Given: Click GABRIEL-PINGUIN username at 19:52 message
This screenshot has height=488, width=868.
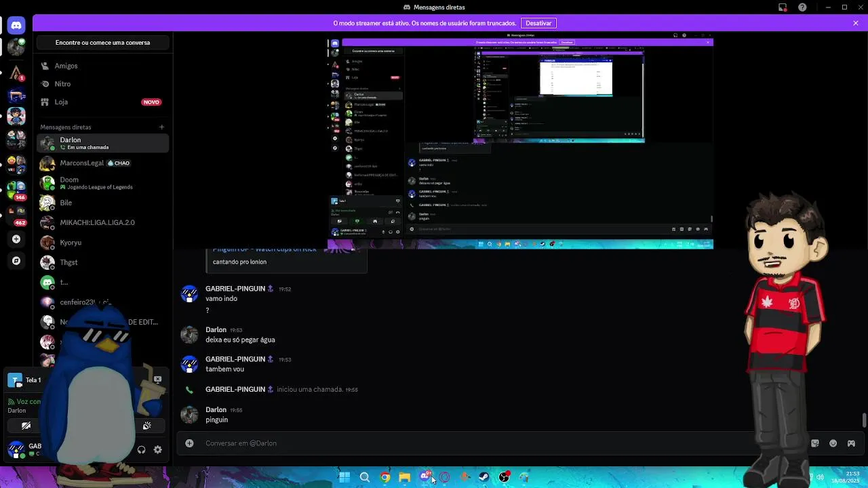Looking at the screenshot, I should click(x=235, y=289).
